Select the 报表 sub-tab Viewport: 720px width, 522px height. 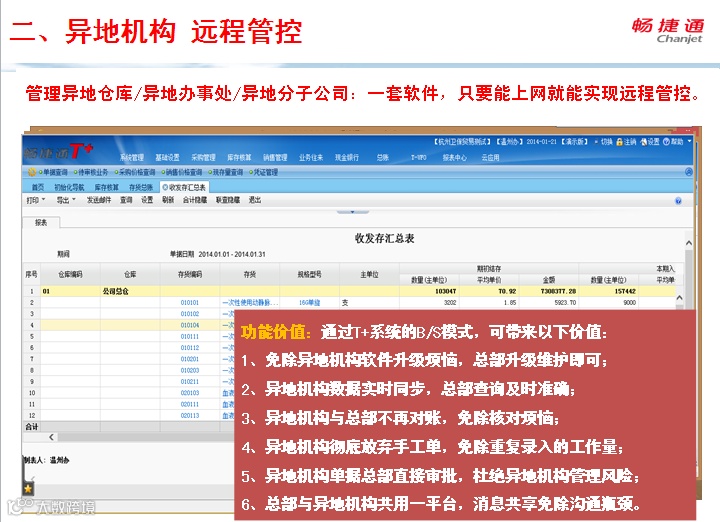click(41, 223)
